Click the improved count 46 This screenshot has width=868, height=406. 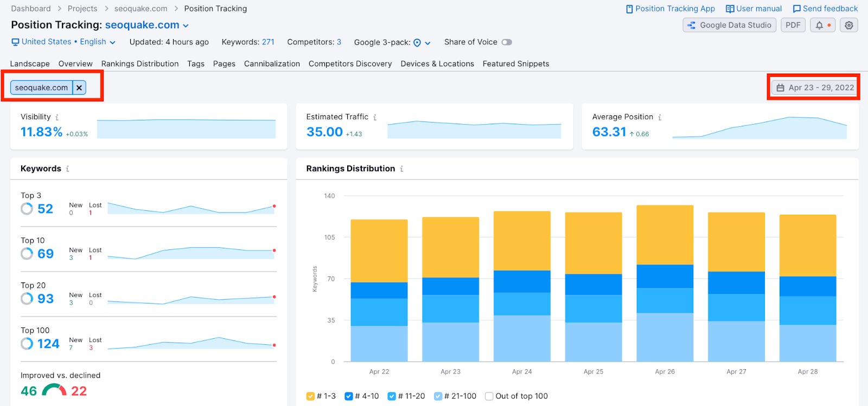coord(29,391)
